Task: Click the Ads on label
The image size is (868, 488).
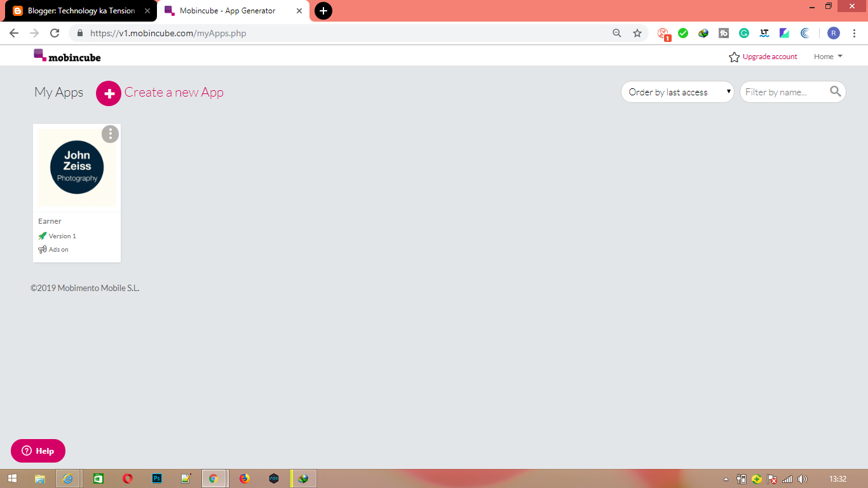Action: (x=58, y=250)
